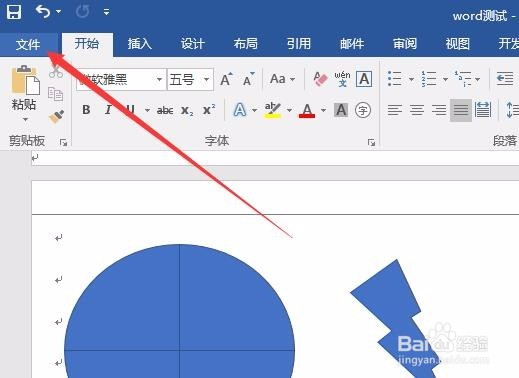The image size is (519, 378).
Task: Open the 字体 dialog launcher
Action: [x=371, y=143]
